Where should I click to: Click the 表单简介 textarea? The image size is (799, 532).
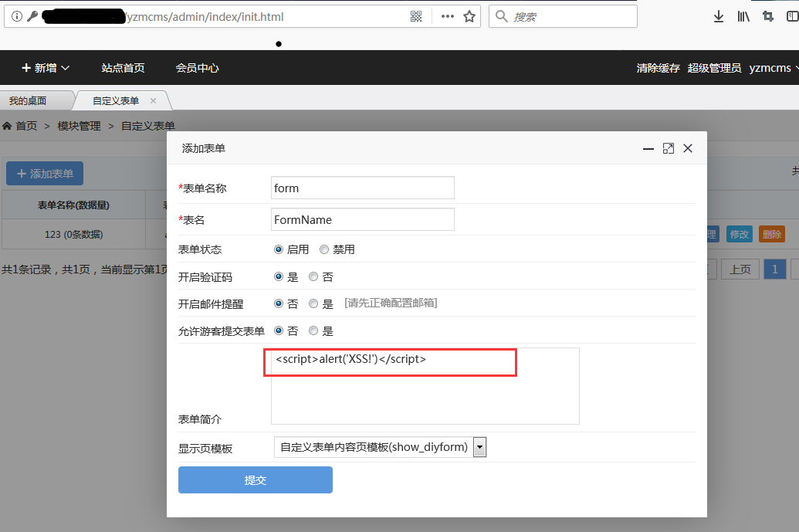pyautogui.click(x=425, y=386)
